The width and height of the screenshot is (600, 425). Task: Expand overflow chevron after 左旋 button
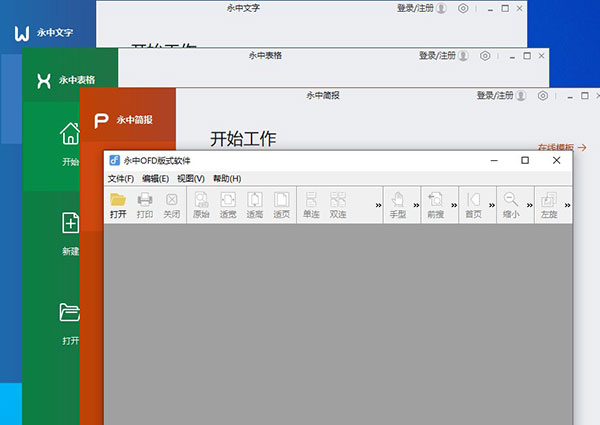tap(567, 205)
